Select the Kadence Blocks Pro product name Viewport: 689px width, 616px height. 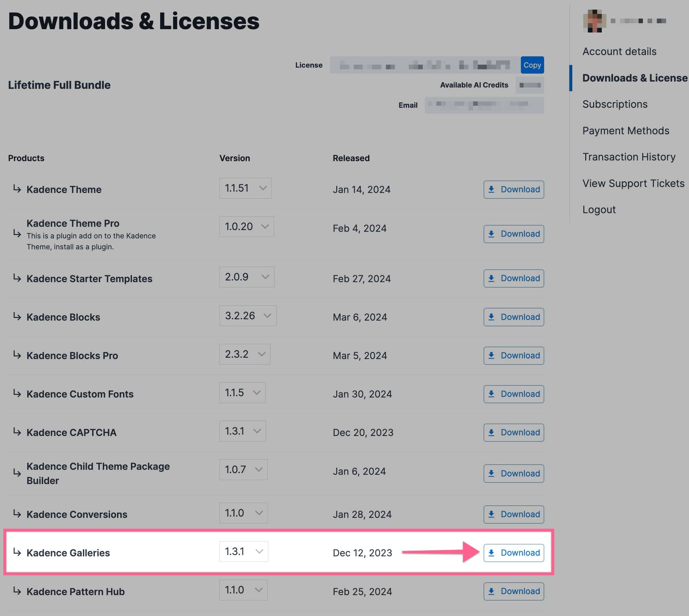[x=72, y=356]
